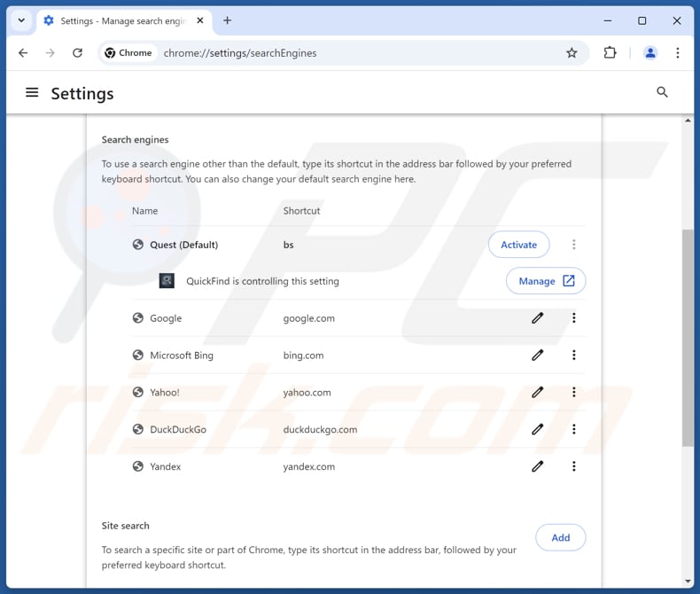Maximize the Chrome window
This screenshot has width=700, height=594.
pos(642,20)
